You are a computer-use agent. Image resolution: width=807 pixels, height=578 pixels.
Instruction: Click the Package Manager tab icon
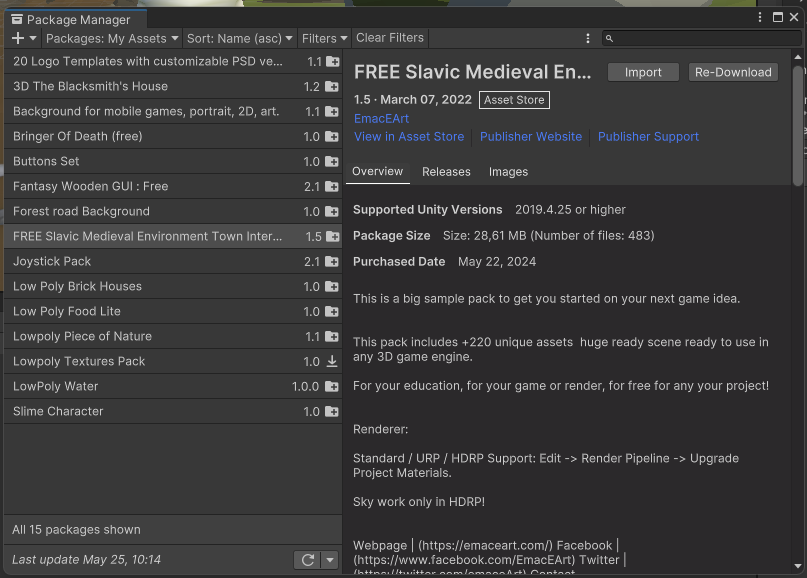click(x=17, y=20)
